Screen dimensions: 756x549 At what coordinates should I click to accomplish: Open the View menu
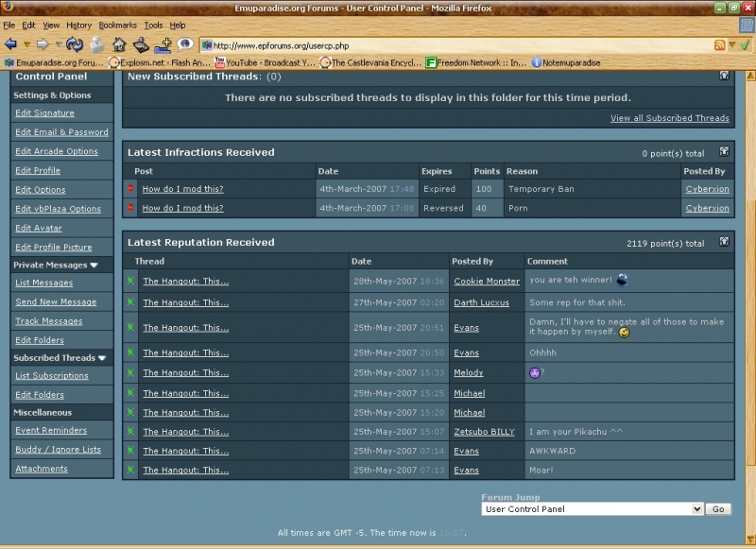pyautogui.click(x=51, y=26)
